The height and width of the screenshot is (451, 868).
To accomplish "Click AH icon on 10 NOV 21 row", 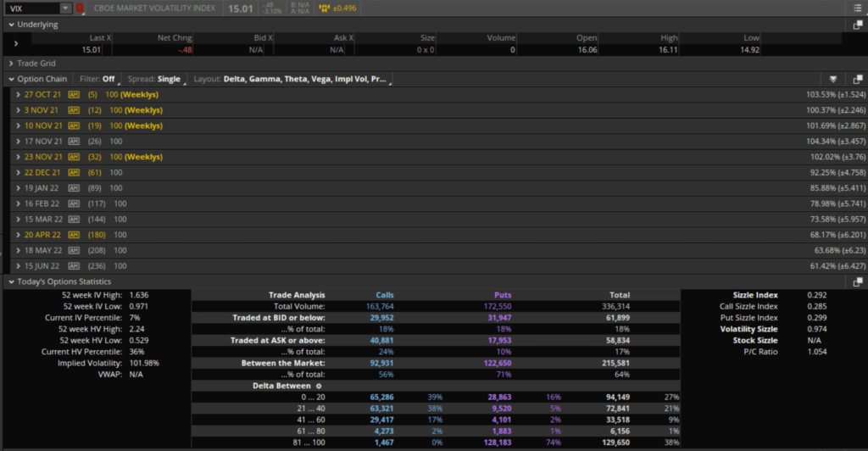I will [x=74, y=125].
